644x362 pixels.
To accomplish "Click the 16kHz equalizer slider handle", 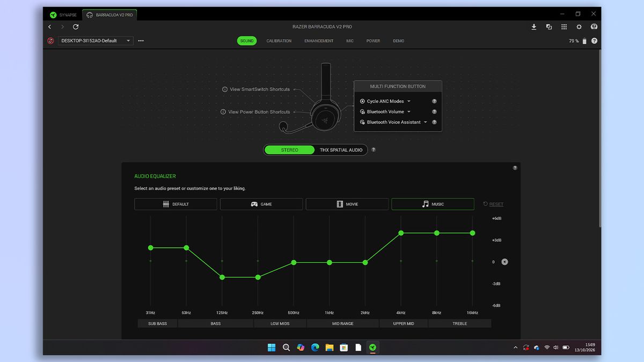I will (473, 233).
